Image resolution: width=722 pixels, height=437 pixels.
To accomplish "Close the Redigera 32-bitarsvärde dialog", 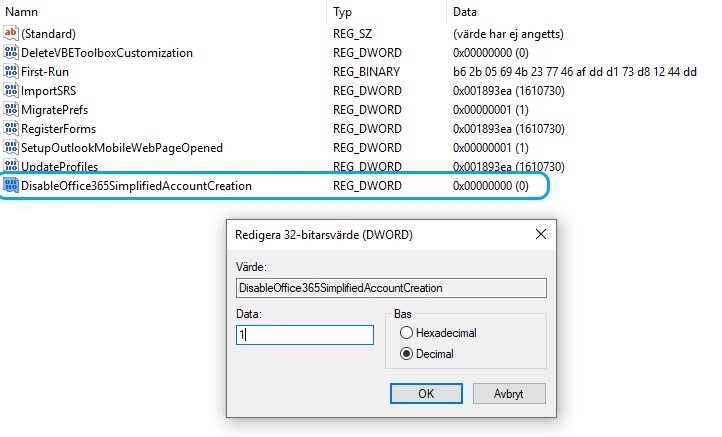I will [541, 234].
